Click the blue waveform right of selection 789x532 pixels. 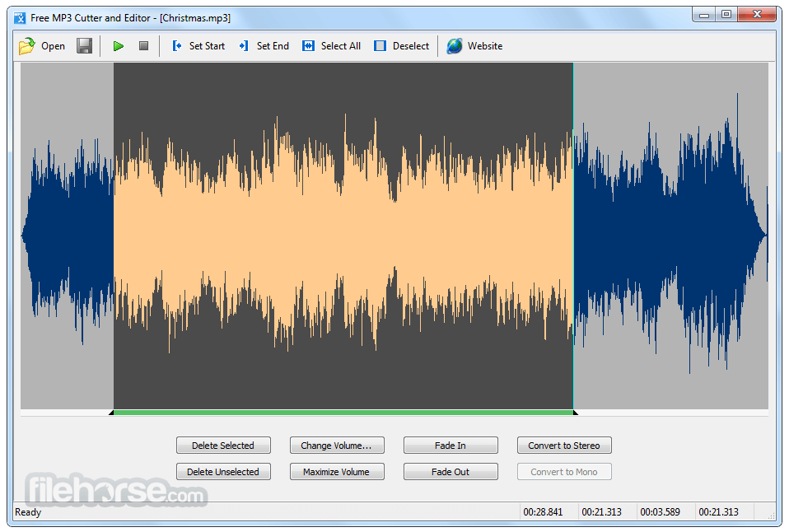670,235
